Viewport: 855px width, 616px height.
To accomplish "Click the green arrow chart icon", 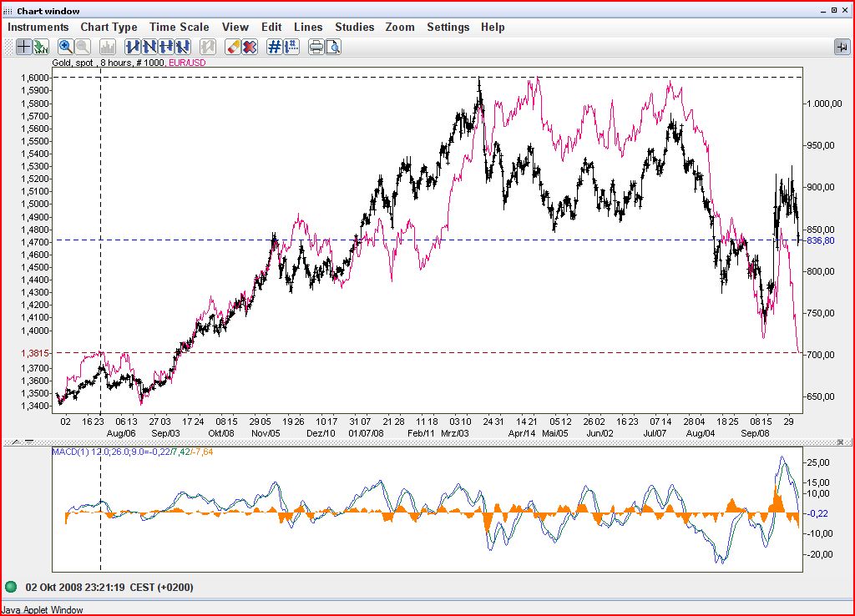I will [x=41, y=47].
